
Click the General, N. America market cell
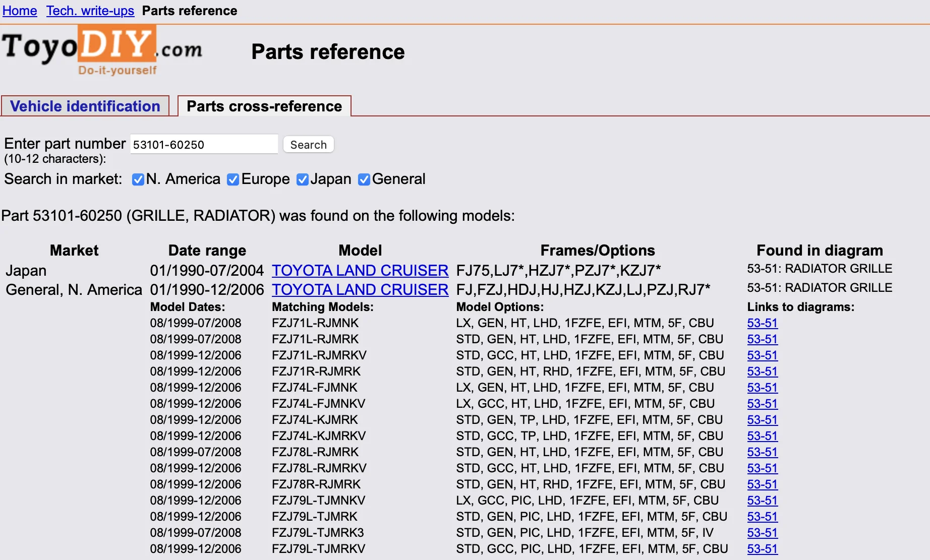(x=74, y=290)
